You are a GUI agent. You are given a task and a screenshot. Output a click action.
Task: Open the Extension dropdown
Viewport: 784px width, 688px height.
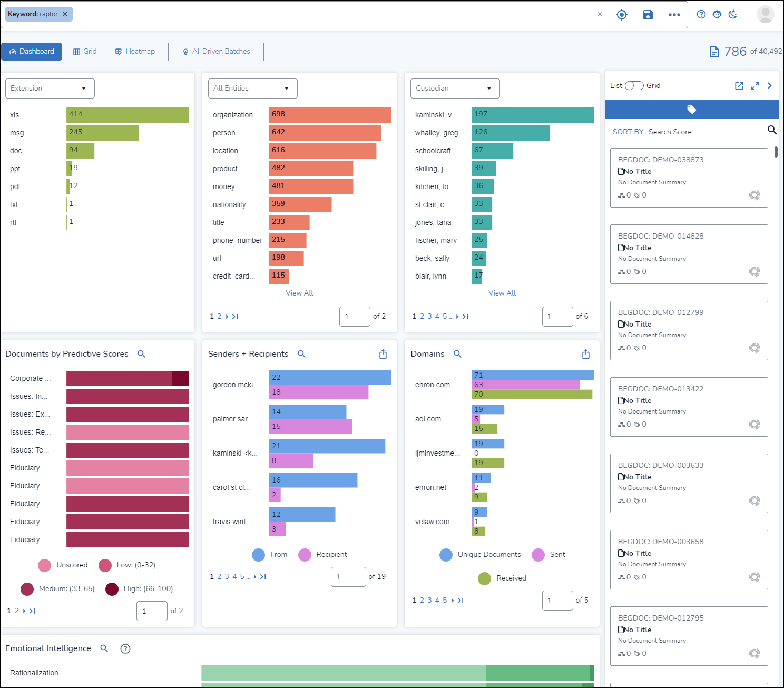coord(50,89)
